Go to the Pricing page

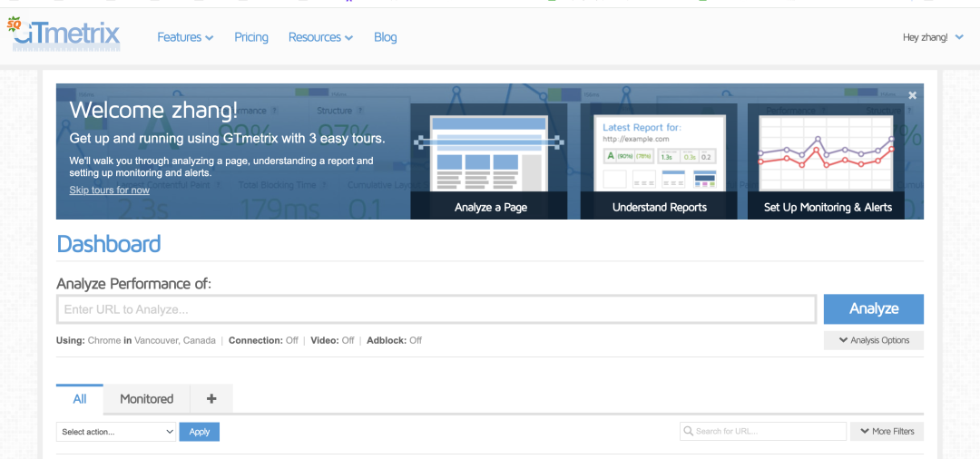[251, 37]
